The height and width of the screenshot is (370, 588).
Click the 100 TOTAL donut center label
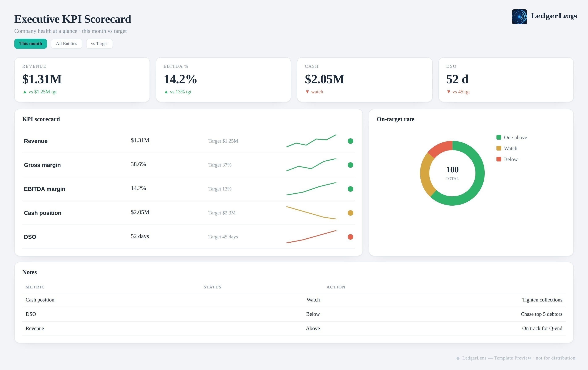tap(452, 173)
